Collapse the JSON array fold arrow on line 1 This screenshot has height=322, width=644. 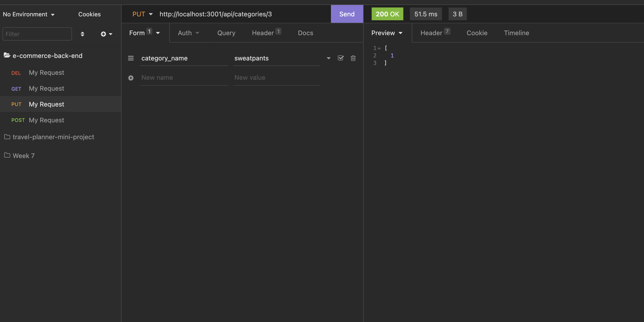[x=379, y=49]
